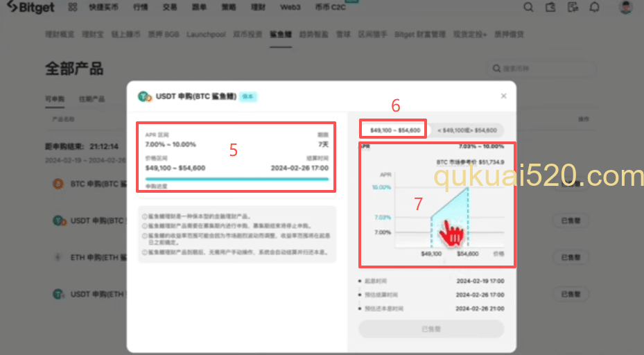The height and width of the screenshot is (355, 644).
Task: Click 已售罄 on the ETH 申购(ETH row
Action: tap(571, 257)
